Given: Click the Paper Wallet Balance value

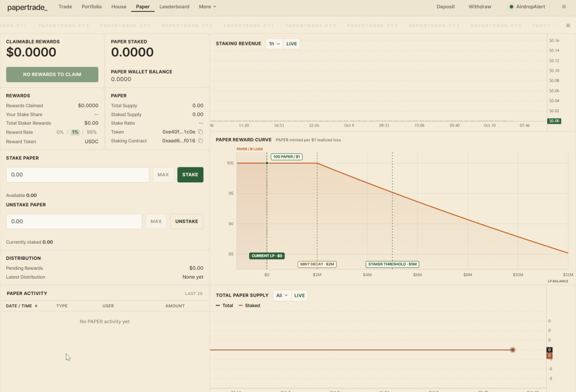Looking at the screenshot, I should (x=121, y=79).
